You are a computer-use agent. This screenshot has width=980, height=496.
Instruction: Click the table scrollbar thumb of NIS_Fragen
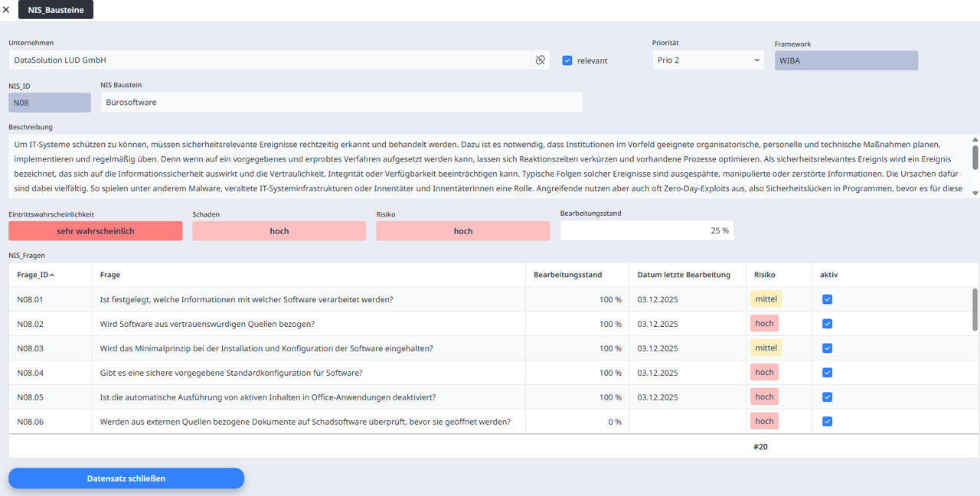click(x=975, y=310)
